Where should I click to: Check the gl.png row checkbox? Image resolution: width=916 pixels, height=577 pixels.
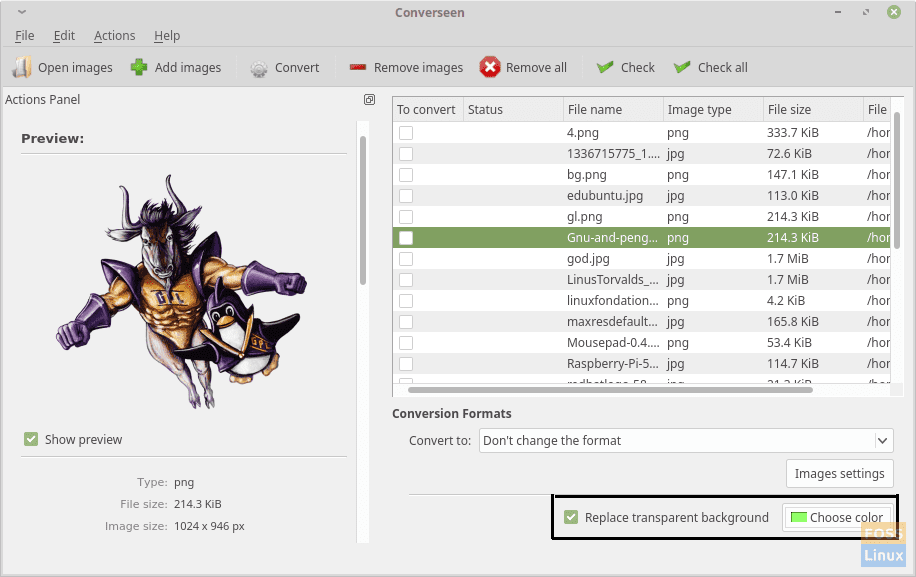[x=406, y=217]
